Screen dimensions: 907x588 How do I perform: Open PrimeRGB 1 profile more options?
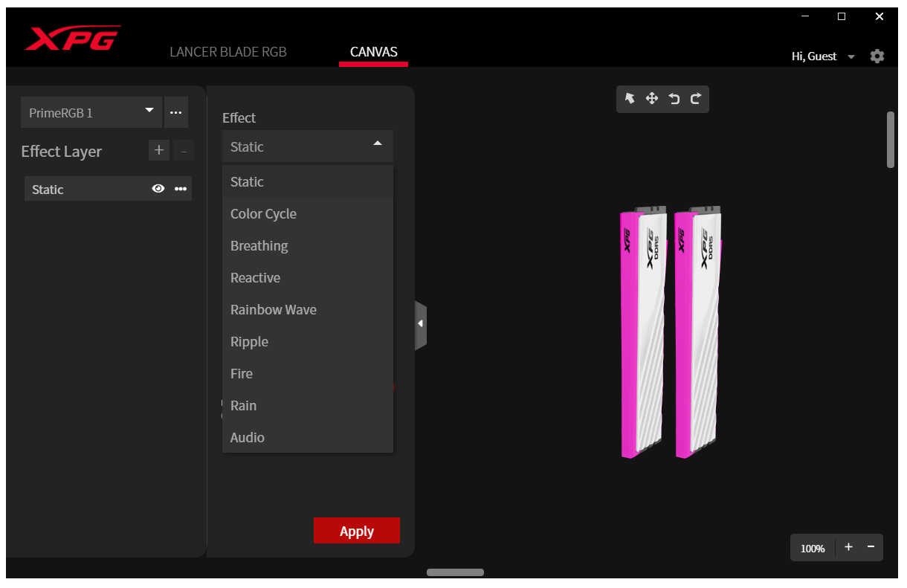click(176, 113)
